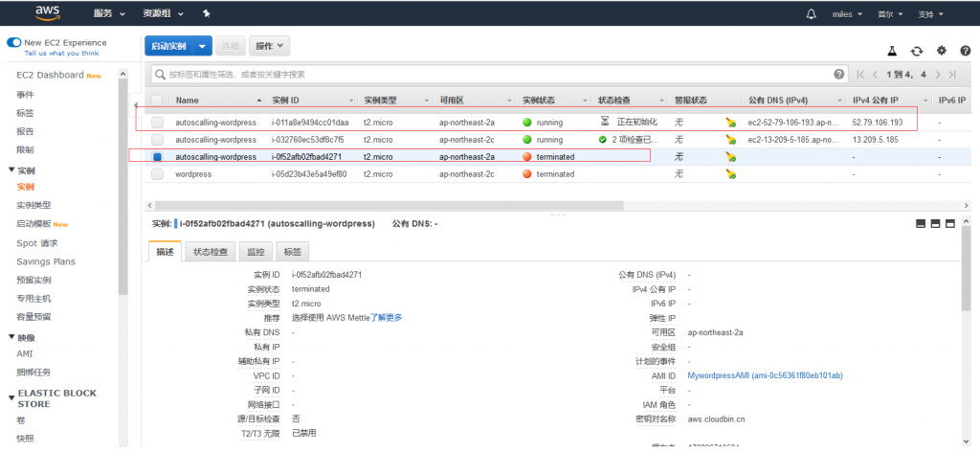Open Spot 请求 in sidebar
This screenshot has width=980, height=452.
click(37, 243)
